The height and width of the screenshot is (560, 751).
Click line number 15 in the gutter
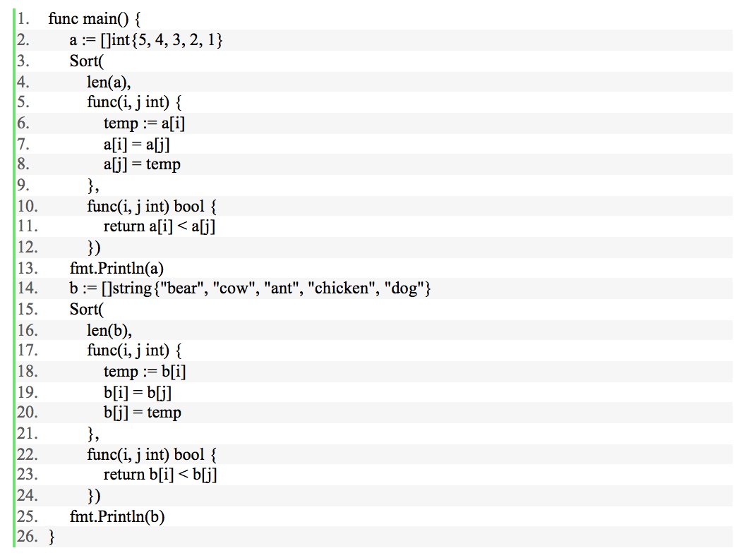click(x=27, y=310)
